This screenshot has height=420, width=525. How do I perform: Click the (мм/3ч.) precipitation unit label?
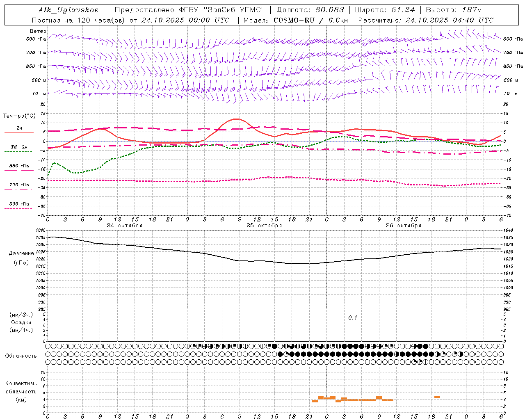click(x=21, y=315)
